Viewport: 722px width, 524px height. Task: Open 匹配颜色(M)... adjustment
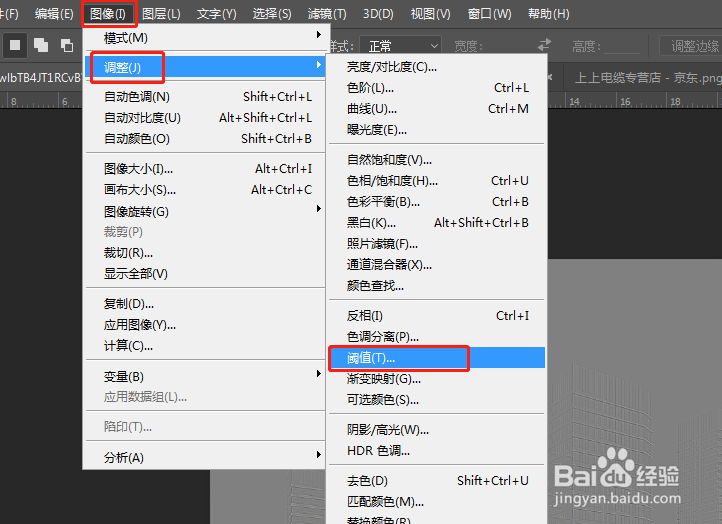pyautogui.click(x=437, y=501)
